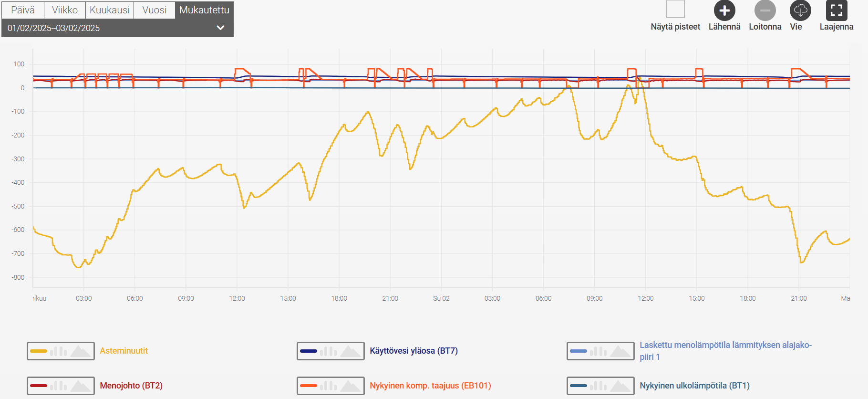Toggle Asteminuutit series visibility
Viewport: 868px width, 399px height.
point(124,351)
